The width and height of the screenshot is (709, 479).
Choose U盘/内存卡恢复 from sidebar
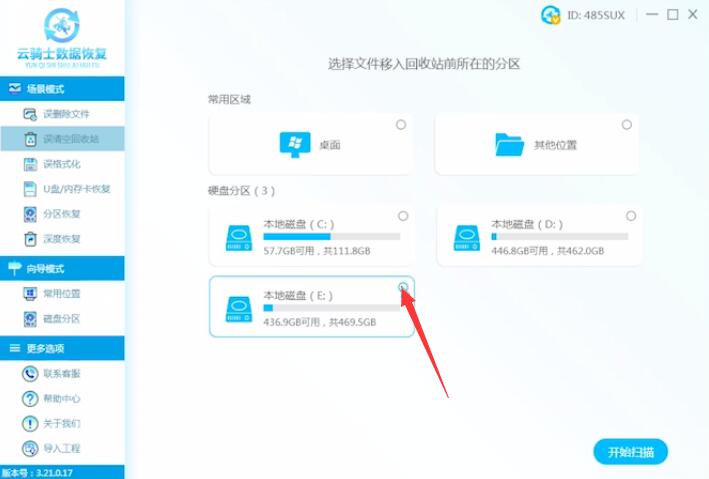coord(62,189)
